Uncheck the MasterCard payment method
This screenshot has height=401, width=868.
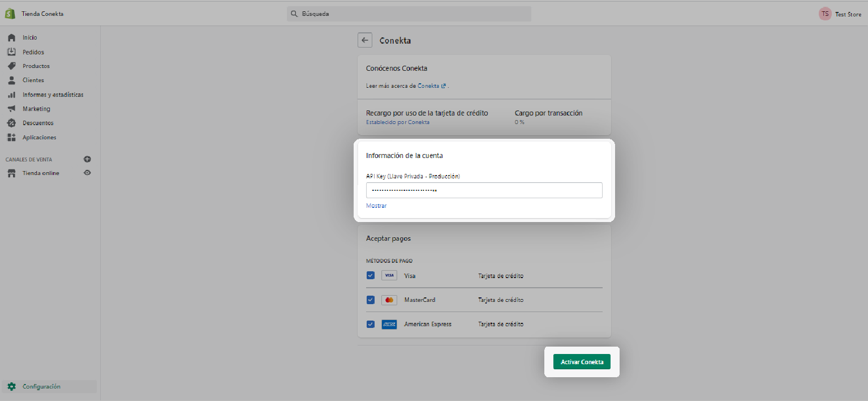pyautogui.click(x=371, y=300)
